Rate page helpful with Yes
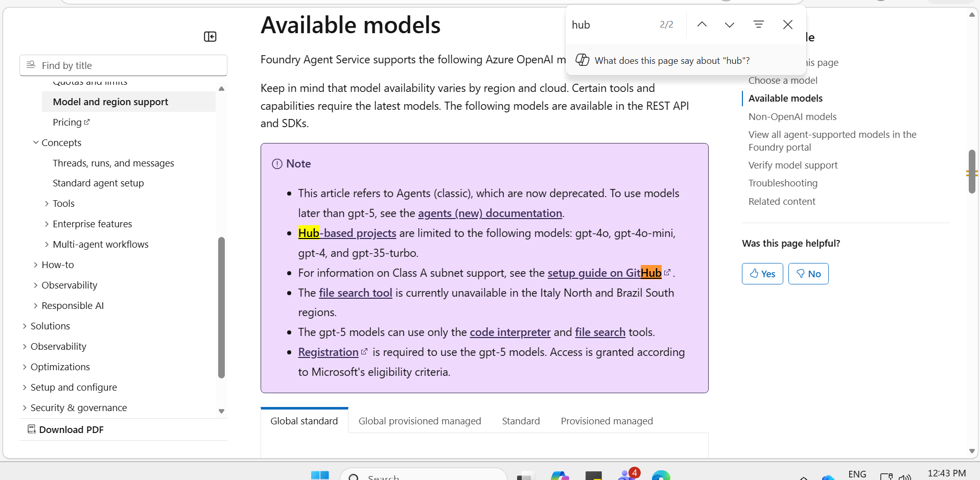The height and width of the screenshot is (480, 980). (x=762, y=274)
